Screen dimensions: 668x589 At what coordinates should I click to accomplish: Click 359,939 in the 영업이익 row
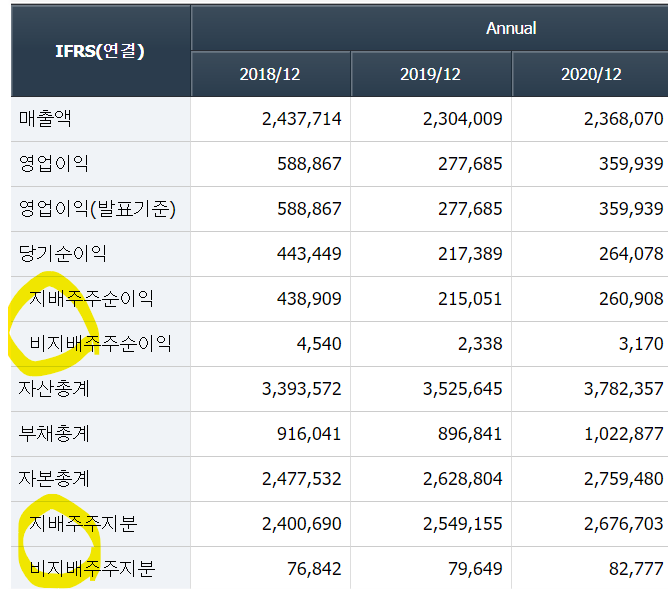point(631,164)
